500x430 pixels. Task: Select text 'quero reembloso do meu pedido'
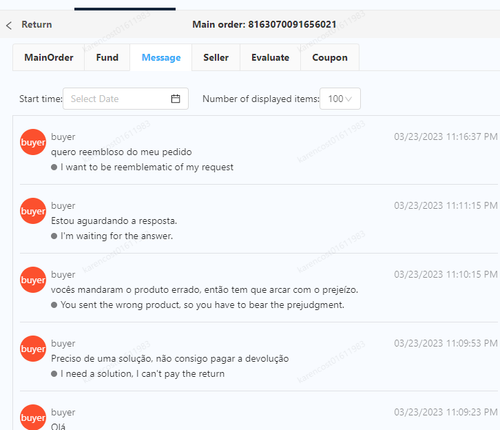pos(121,152)
